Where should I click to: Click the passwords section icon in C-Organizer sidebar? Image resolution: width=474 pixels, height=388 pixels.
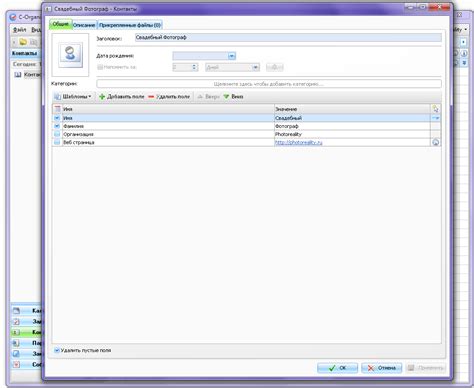tap(16, 343)
